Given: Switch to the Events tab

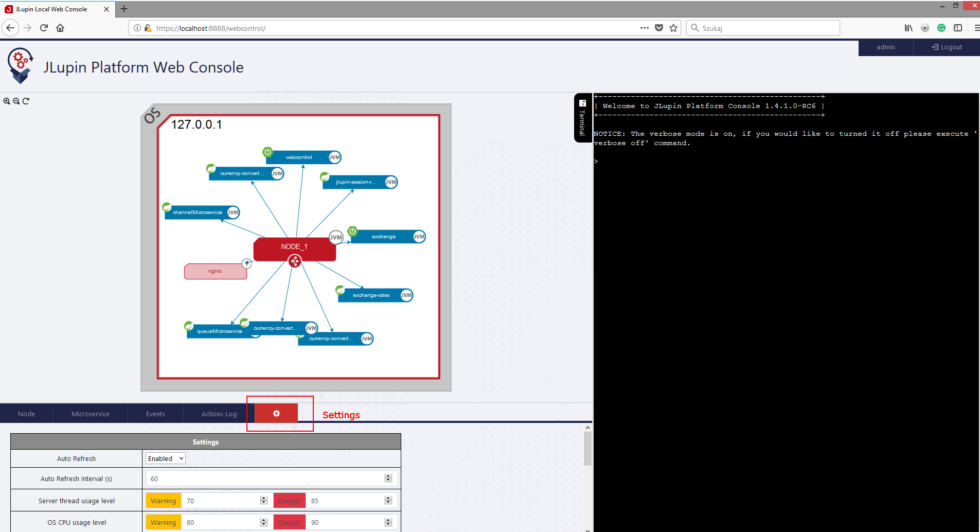Looking at the screenshot, I should [155, 414].
